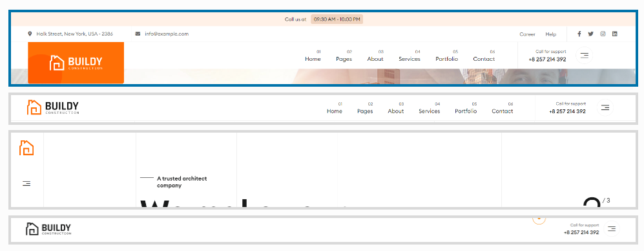This screenshot has height=251, width=644.
Task: Follow the Help link
Action: pos(551,34)
